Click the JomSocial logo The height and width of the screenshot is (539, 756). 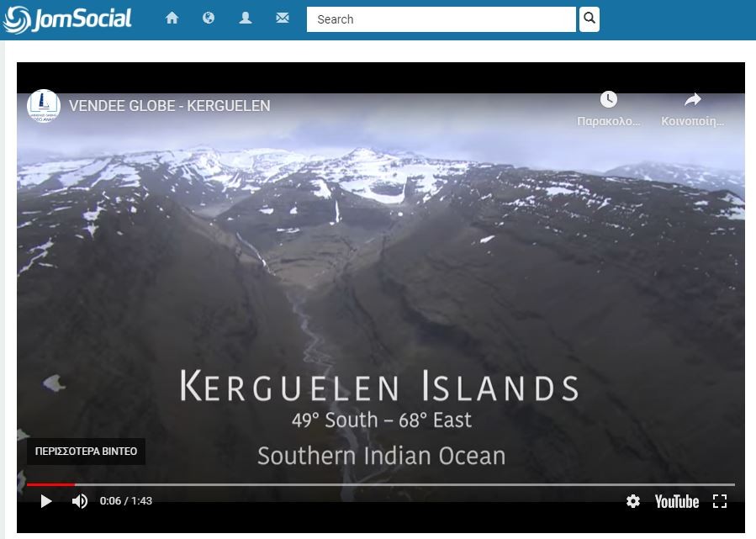pyautogui.click(x=67, y=19)
